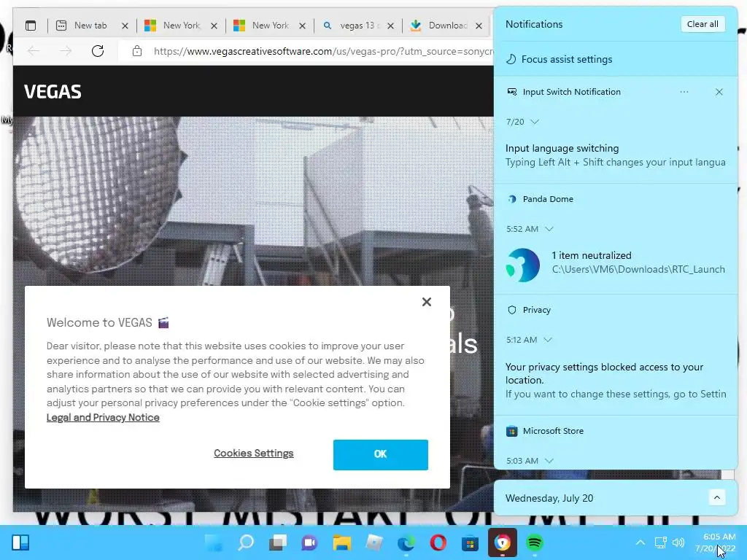The width and height of the screenshot is (747, 560).
Task: Open the Chat app on taskbar
Action: pyautogui.click(x=309, y=542)
